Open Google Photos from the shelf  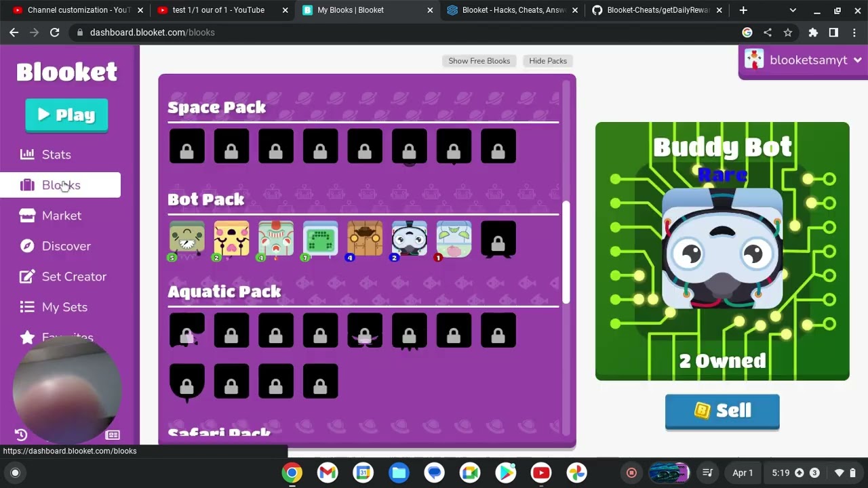577,472
